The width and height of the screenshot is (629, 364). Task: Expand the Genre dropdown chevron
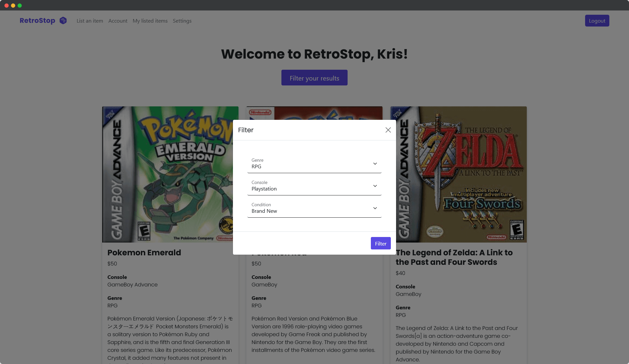pos(375,164)
